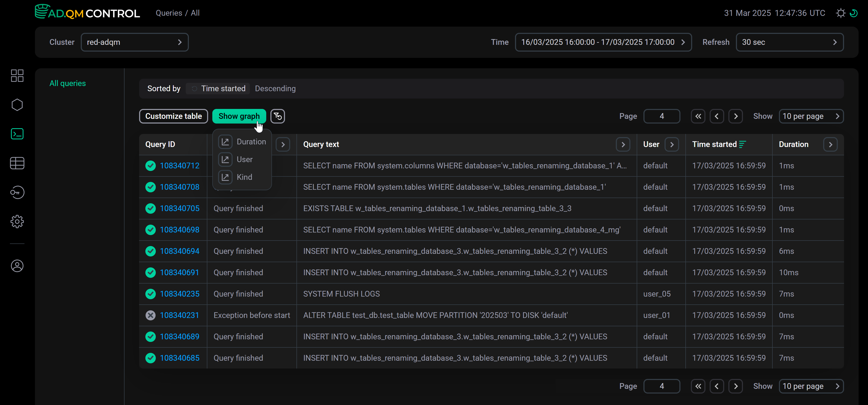
Task: Open the settings gear in sidebar
Action: pyautogui.click(x=17, y=222)
